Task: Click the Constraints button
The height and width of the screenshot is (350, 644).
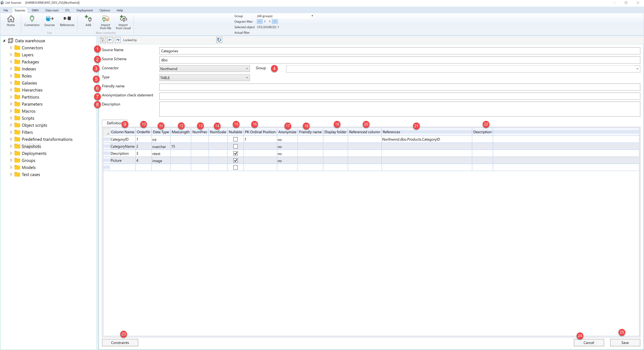Action: tap(120, 342)
